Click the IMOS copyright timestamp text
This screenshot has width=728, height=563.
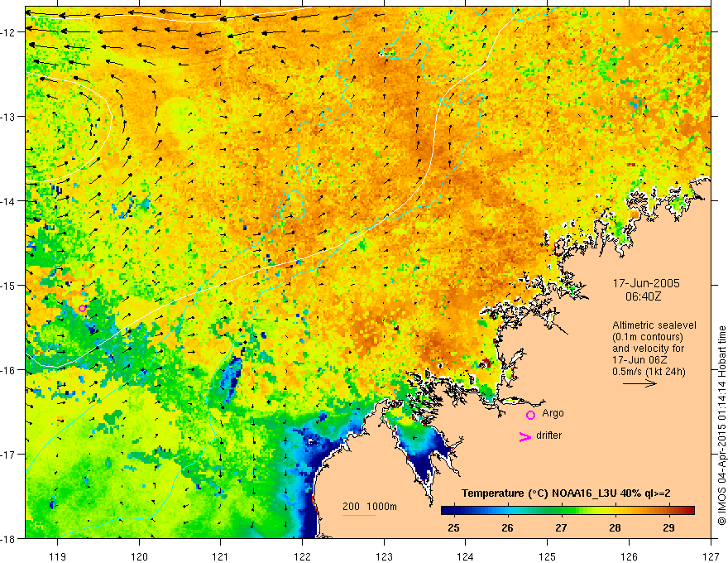pyautogui.click(x=721, y=426)
